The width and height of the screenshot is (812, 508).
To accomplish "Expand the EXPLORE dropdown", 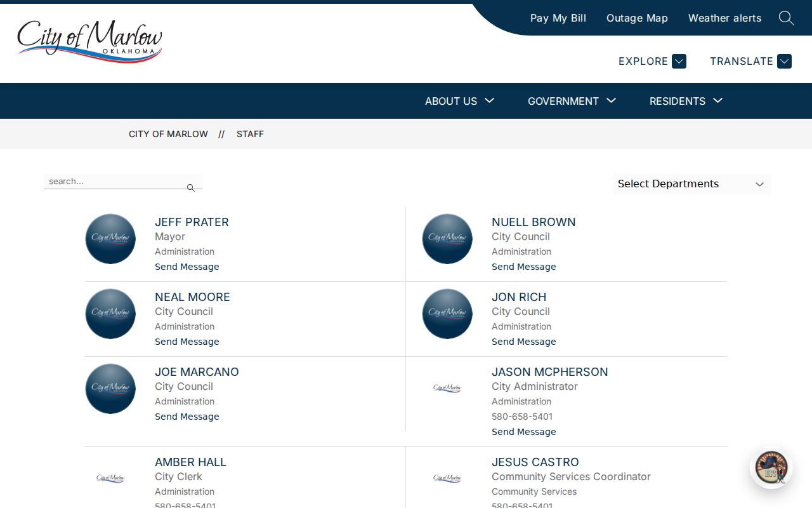I will click(652, 61).
